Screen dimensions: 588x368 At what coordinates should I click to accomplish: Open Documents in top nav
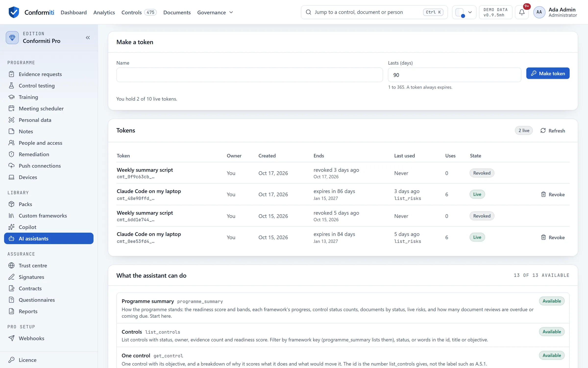coord(177,12)
